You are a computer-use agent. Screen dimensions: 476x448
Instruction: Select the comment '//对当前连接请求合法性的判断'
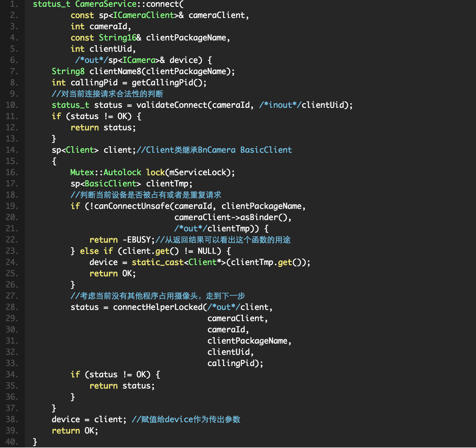(107, 94)
